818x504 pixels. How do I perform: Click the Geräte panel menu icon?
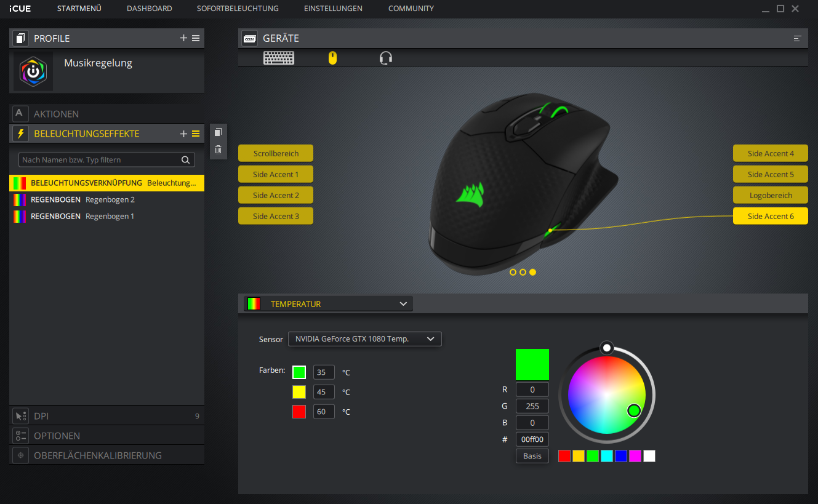[x=798, y=38]
